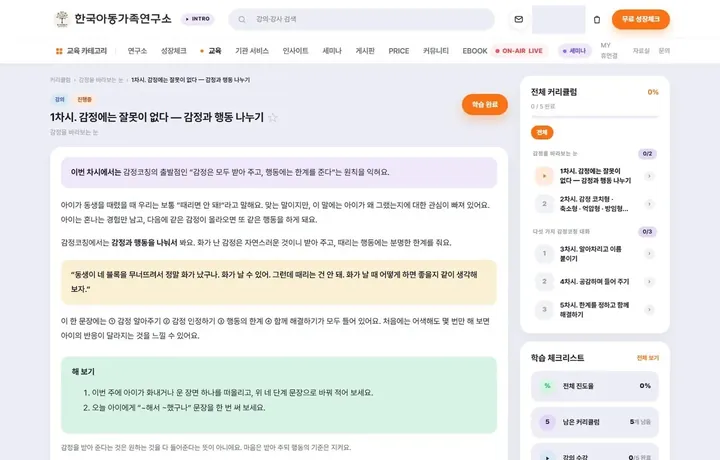Open the 문의 link

tap(664, 51)
